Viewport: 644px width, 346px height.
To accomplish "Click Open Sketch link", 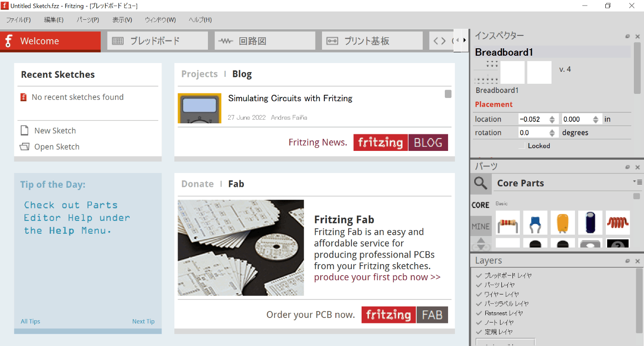I will 57,147.
